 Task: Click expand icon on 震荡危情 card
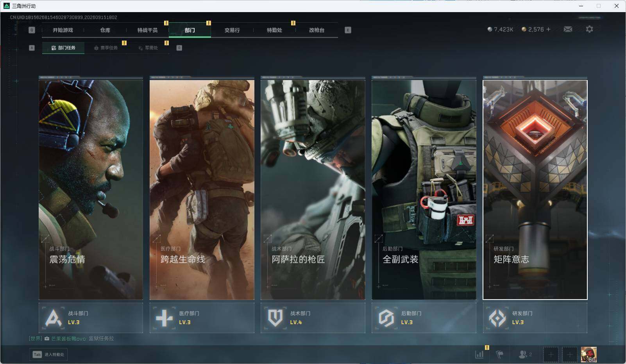[45, 238]
